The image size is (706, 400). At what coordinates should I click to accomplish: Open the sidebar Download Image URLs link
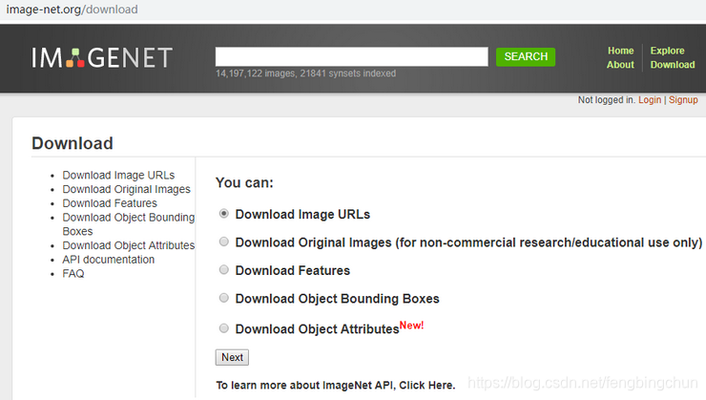pyautogui.click(x=118, y=175)
